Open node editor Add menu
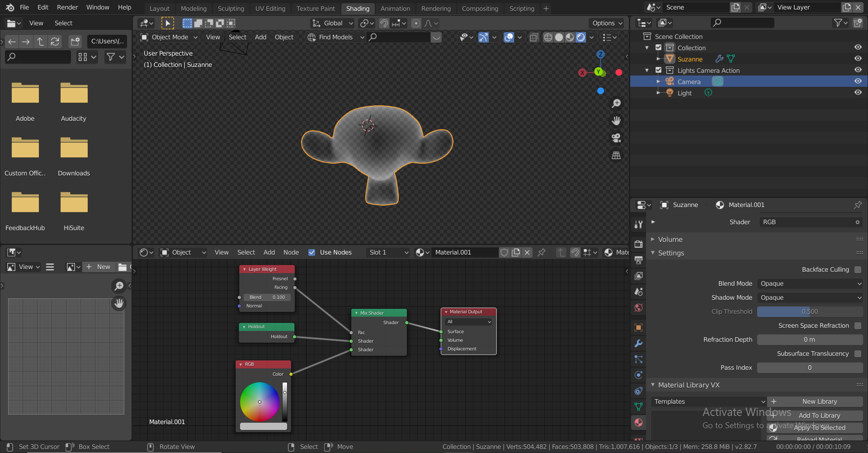 tap(269, 252)
